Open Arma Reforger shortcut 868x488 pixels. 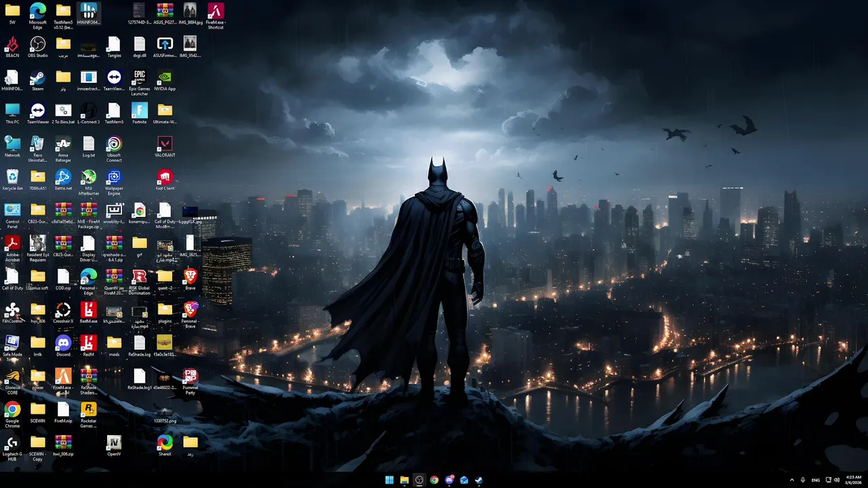click(63, 150)
